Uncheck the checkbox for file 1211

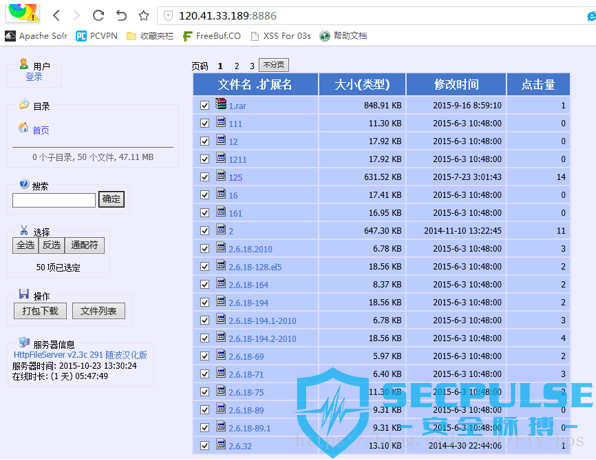[204, 159]
